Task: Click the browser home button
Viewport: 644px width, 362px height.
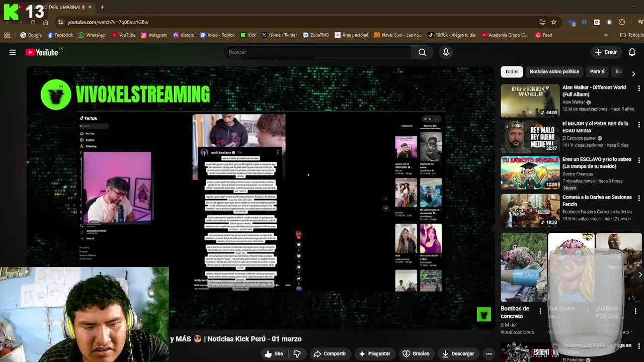Action: point(45,22)
